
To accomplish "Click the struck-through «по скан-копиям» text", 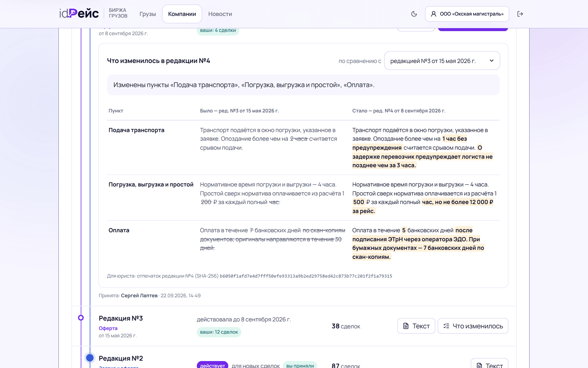I will click(x=324, y=230).
